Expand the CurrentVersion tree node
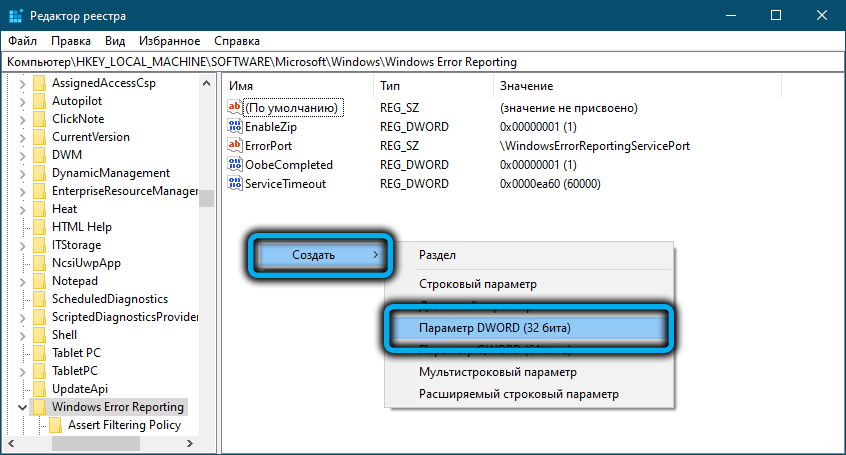 22,137
